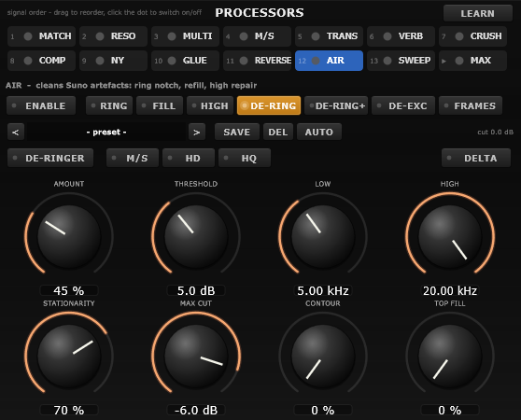Select the TRANS processor tab
This screenshot has height=420, width=521.
[329, 36]
